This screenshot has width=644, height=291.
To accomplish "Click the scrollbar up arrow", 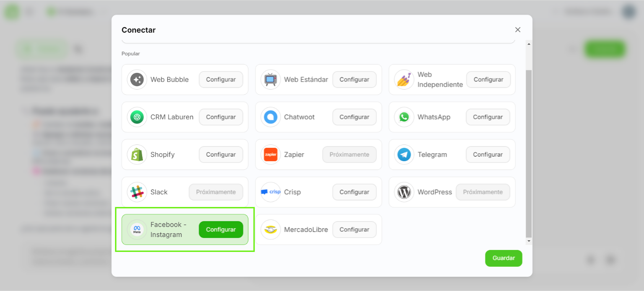I will tap(529, 44).
